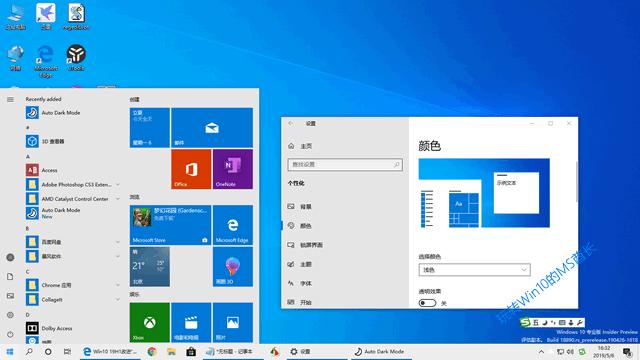640x360 pixels.
Task: Click the Chrome icon in the taskbar
Action: [152, 351]
